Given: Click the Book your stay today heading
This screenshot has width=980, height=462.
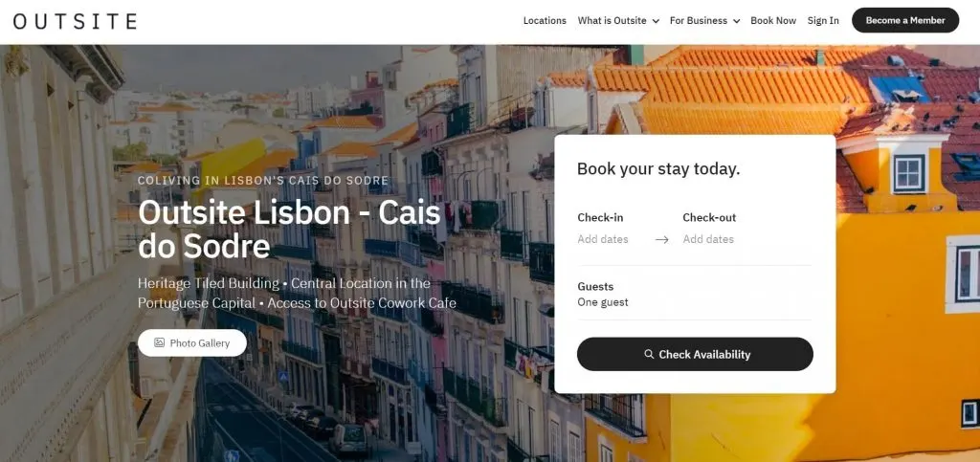Looking at the screenshot, I should pos(658,168).
